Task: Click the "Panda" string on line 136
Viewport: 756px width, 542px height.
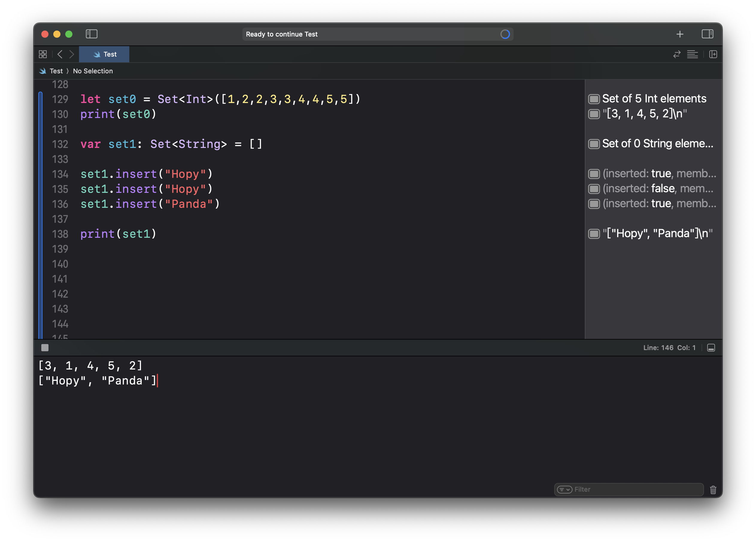Action: click(189, 204)
